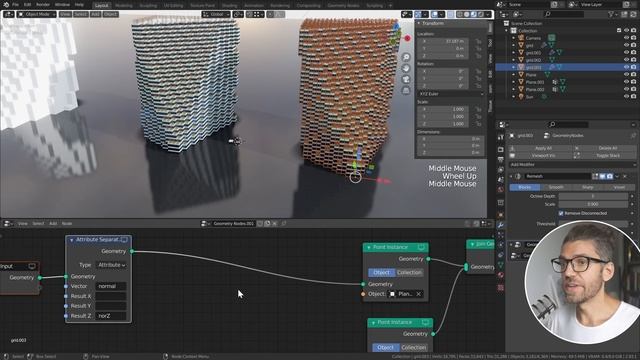Open the Render menu

pos(43,4)
